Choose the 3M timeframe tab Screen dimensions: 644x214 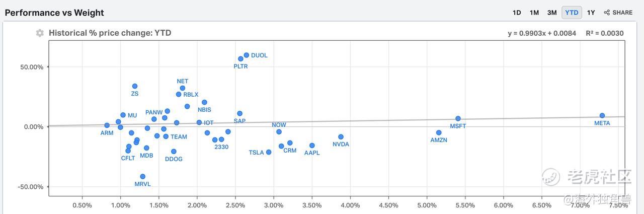[x=552, y=13]
